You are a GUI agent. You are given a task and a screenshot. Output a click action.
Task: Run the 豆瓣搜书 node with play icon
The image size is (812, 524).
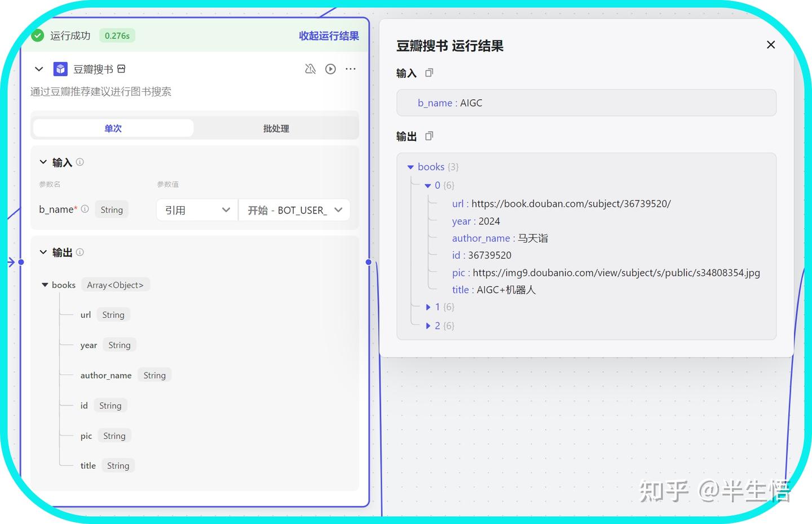[x=330, y=69]
